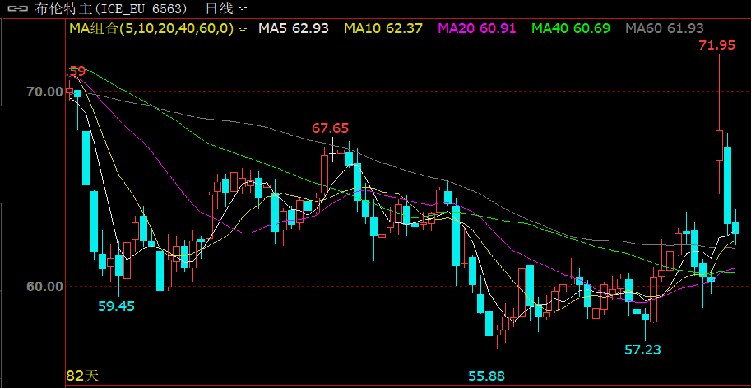Click the 67.65 peak price label
This screenshot has width=752, height=389.
click(331, 129)
